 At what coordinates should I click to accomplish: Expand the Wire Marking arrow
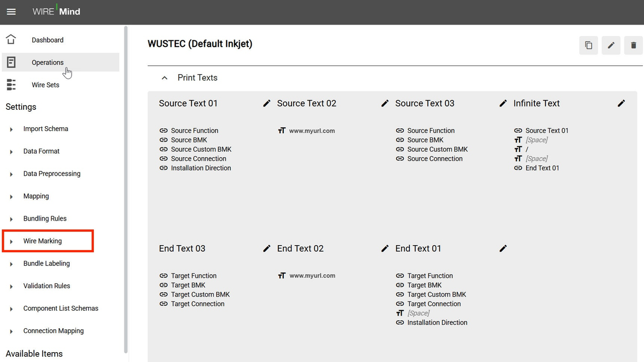tap(11, 241)
